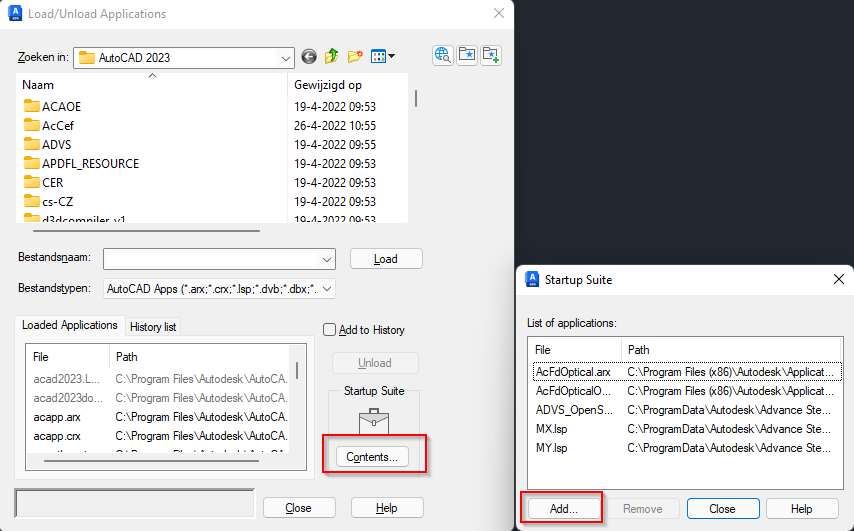Select AcFdOpticalO... in Startup Suite list
854x531 pixels.
pos(687,391)
